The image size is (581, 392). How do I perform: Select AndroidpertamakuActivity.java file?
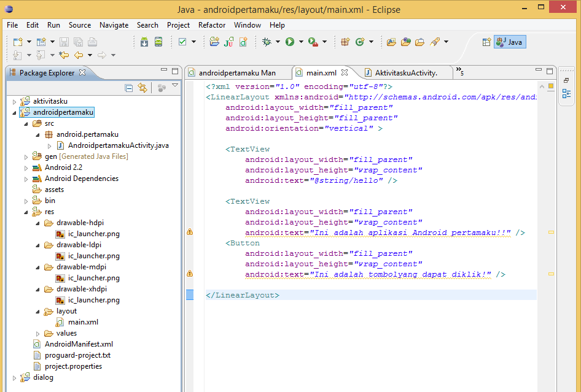tap(118, 145)
